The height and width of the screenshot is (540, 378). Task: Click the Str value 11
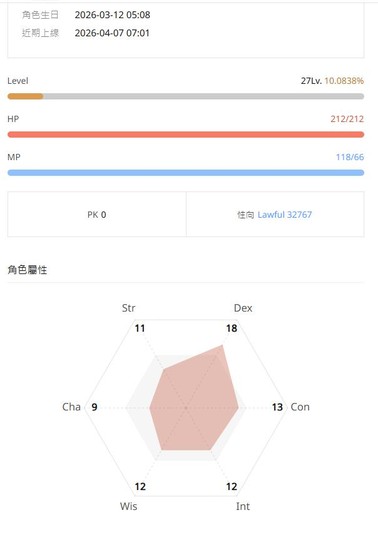(140, 328)
